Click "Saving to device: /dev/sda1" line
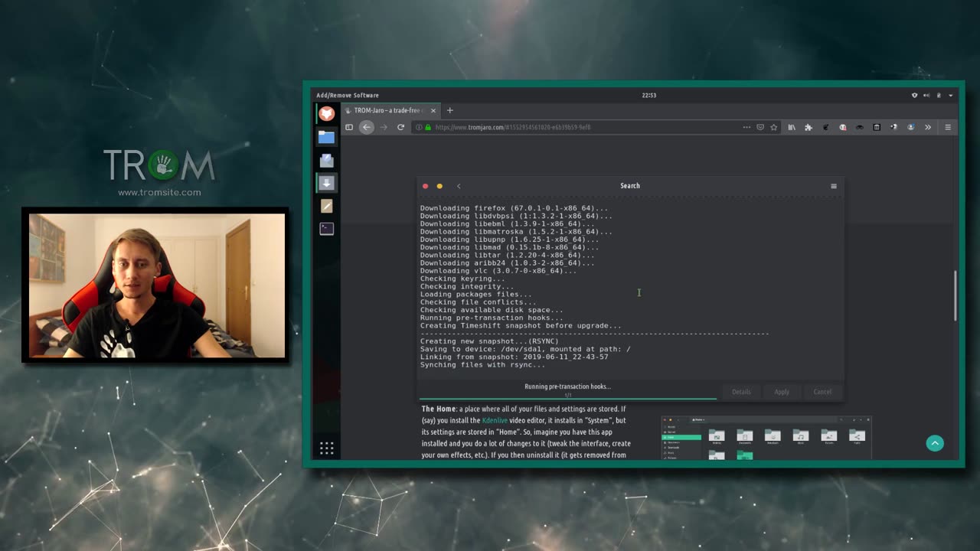Screen dimensions: 980x551 (525, 349)
